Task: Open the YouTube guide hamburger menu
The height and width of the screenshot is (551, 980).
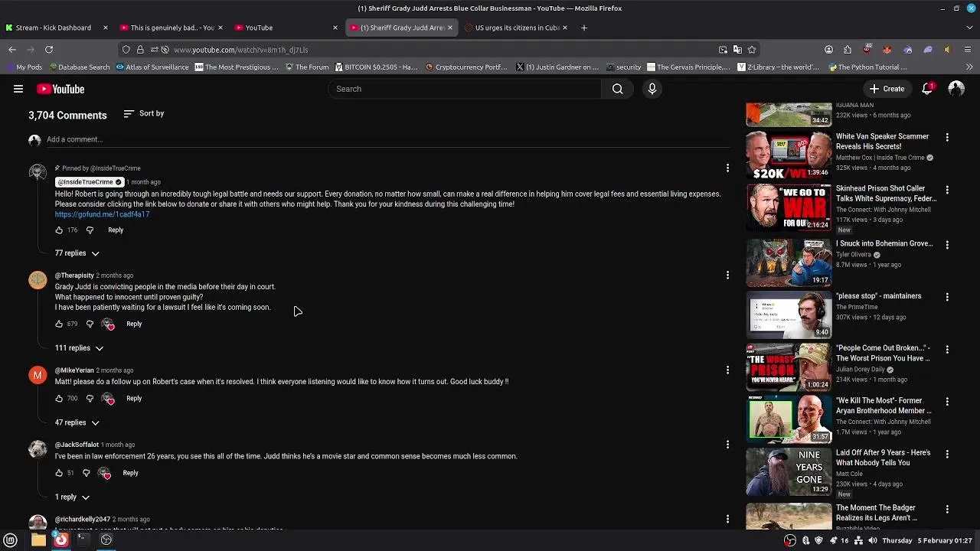Action: (18, 89)
